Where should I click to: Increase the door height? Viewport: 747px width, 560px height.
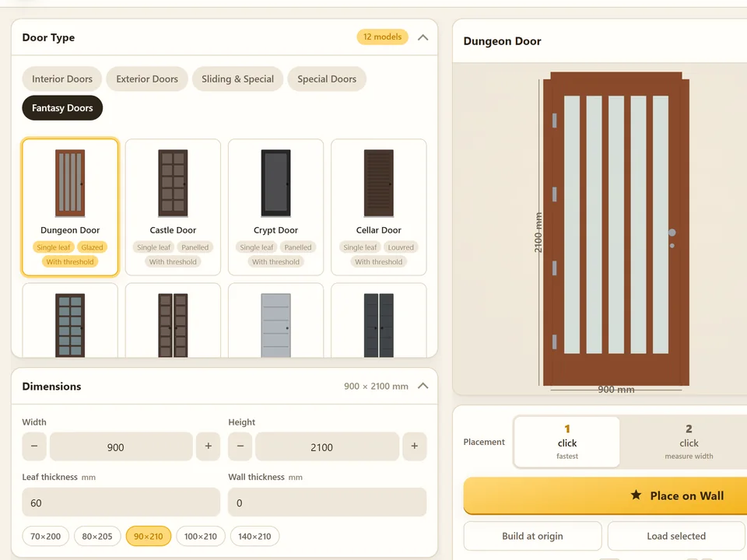tap(415, 446)
